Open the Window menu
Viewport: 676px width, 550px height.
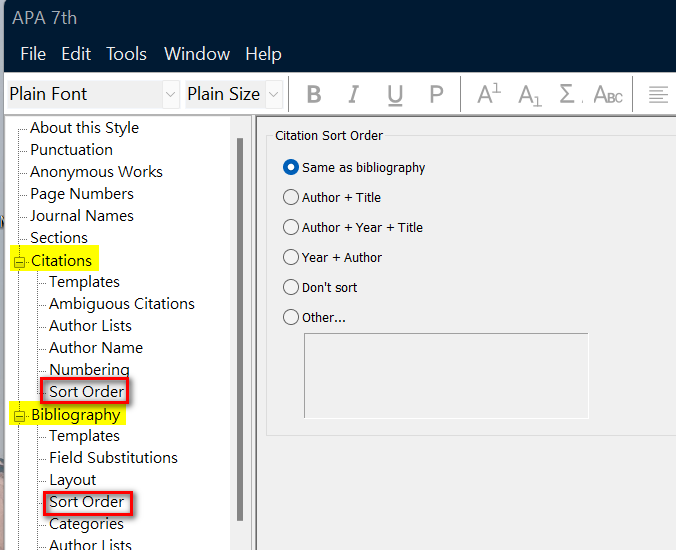click(197, 54)
